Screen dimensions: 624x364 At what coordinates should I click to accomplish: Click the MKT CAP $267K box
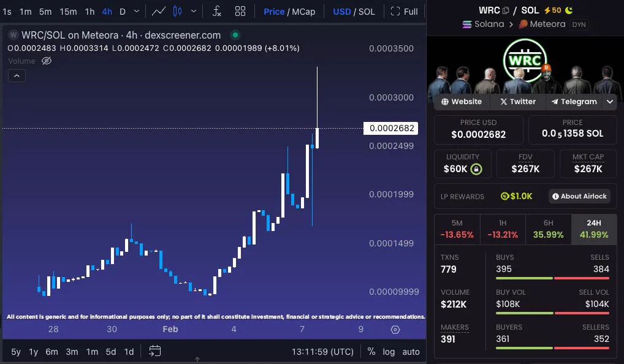[588, 164]
